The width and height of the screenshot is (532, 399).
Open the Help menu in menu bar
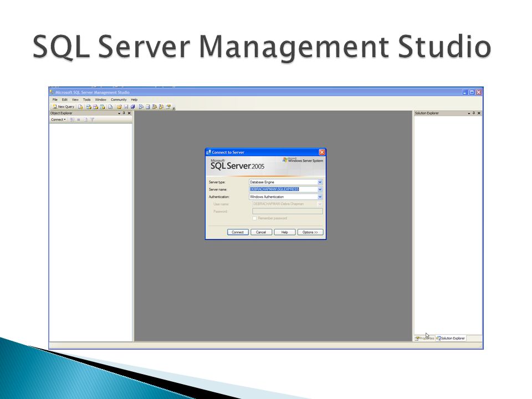(134, 100)
